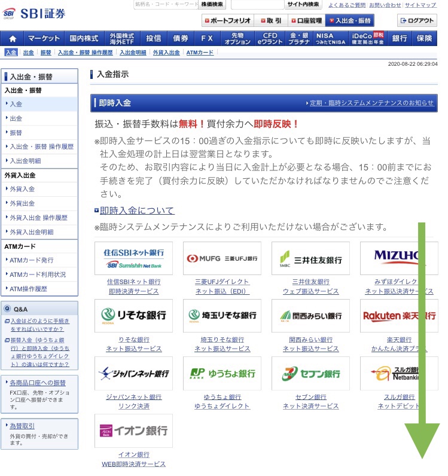Focus the site search input field

(258, 4)
